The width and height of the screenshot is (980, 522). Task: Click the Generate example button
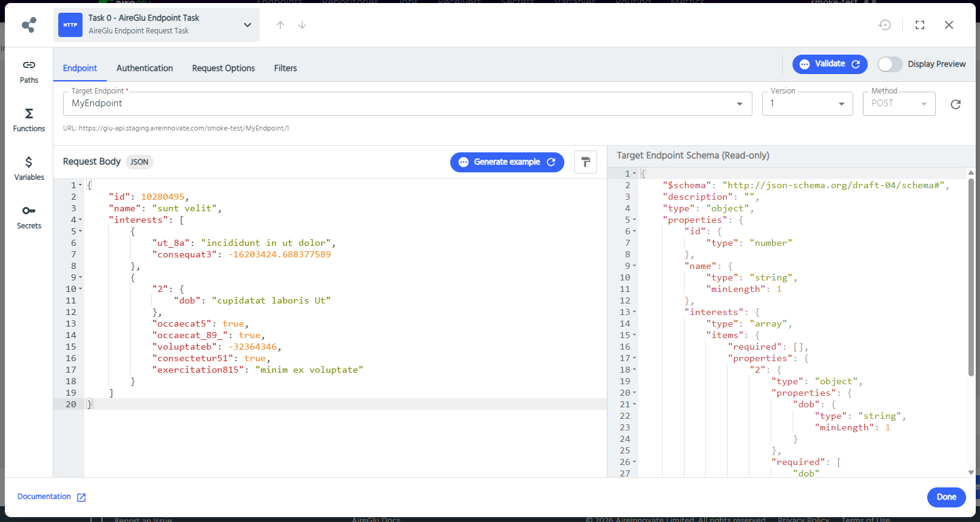(507, 162)
